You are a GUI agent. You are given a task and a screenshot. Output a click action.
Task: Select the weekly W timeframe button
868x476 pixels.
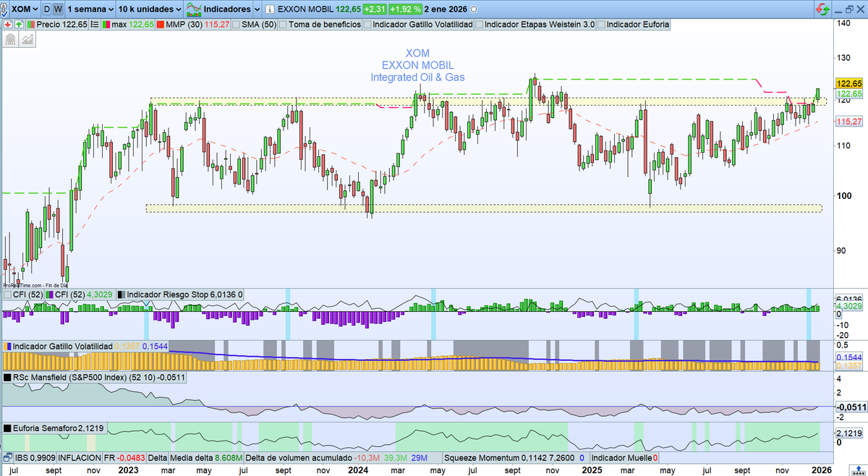pyautogui.click(x=59, y=9)
